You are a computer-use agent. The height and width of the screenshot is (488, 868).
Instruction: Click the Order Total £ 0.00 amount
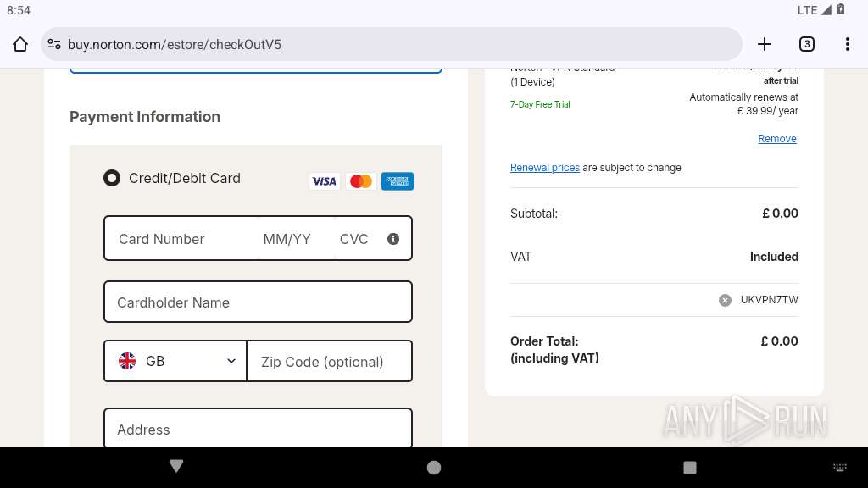pos(780,341)
